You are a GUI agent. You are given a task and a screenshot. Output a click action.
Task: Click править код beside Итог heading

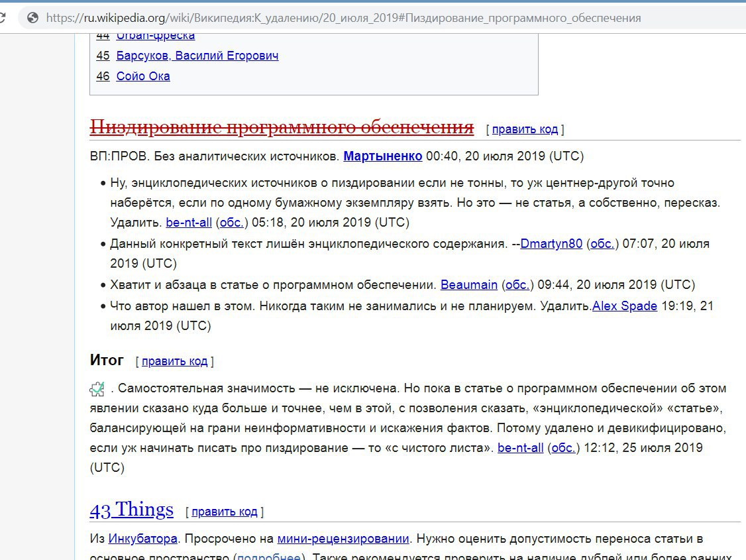(x=175, y=362)
